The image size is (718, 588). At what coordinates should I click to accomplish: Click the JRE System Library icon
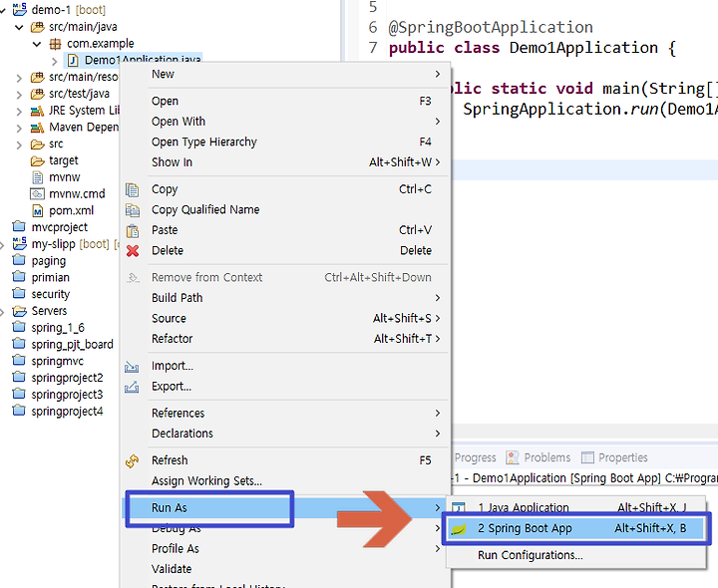[37, 111]
